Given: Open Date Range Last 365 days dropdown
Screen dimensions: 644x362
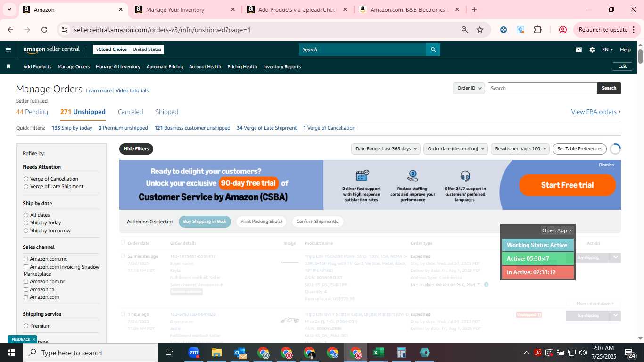Looking at the screenshot, I should pos(386,148).
